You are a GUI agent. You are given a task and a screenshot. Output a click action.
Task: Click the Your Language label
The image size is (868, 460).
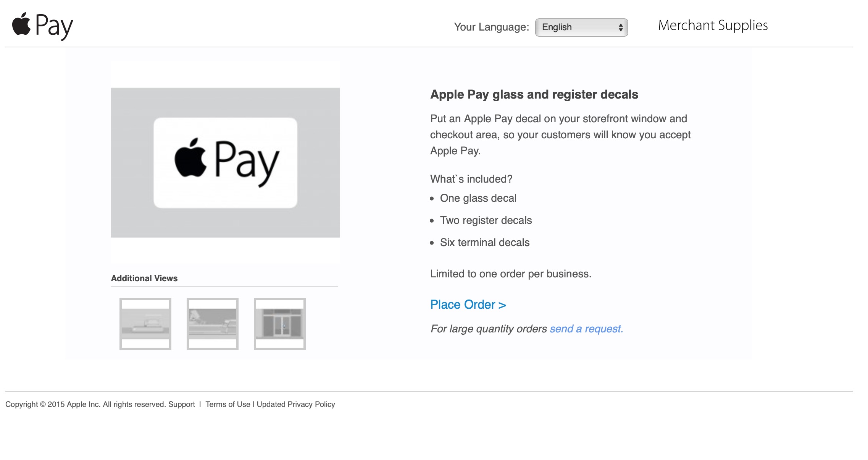[491, 27]
